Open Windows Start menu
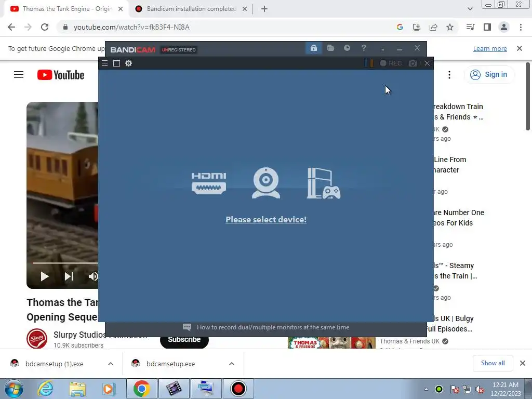The width and height of the screenshot is (532, 399). (x=14, y=389)
